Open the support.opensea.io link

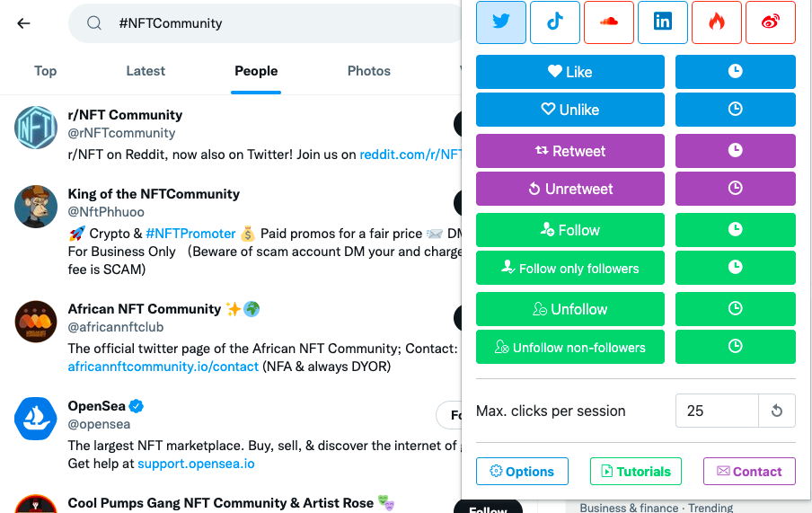(x=196, y=464)
